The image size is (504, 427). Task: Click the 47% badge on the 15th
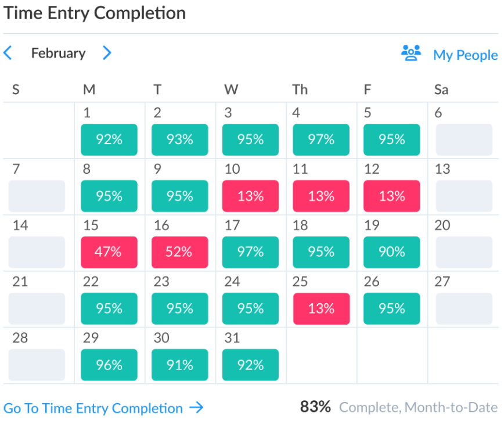point(109,252)
